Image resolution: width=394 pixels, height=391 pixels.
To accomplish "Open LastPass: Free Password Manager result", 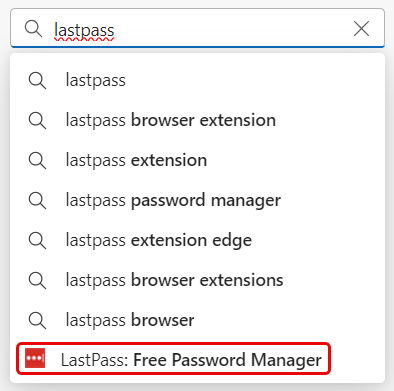I will coord(174,359).
